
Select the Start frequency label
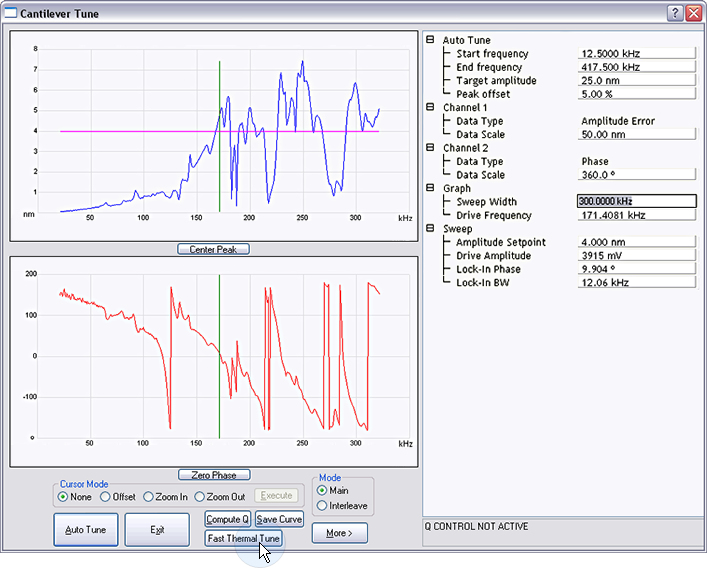(492, 54)
